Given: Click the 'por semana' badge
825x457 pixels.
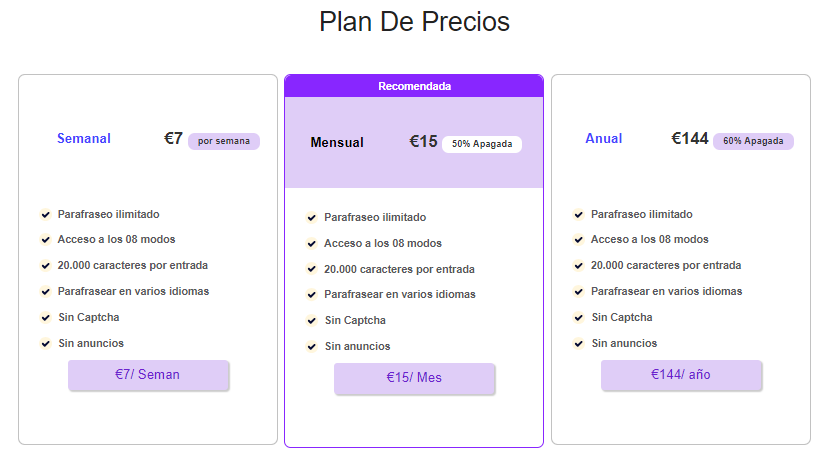Looking at the screenshot, I should pos(224,141).
